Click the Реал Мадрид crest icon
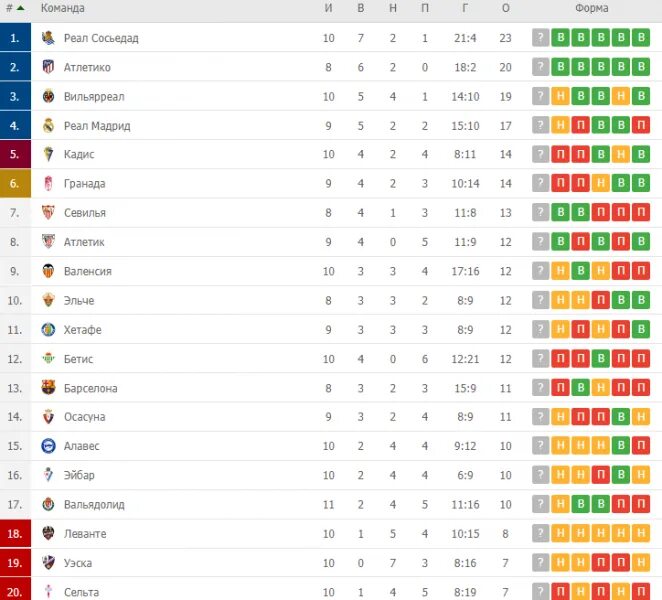The width and height of the screenshot is (662, 600). point(48,125)
